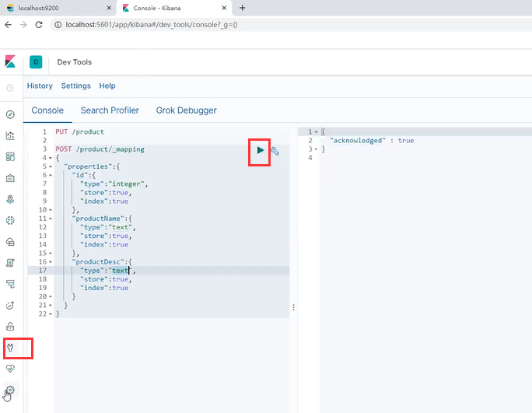The height and width of the screenshot is (413, 532).
Task: Click the Dev Tools breadcrumb title
Action: click(75, 62)
